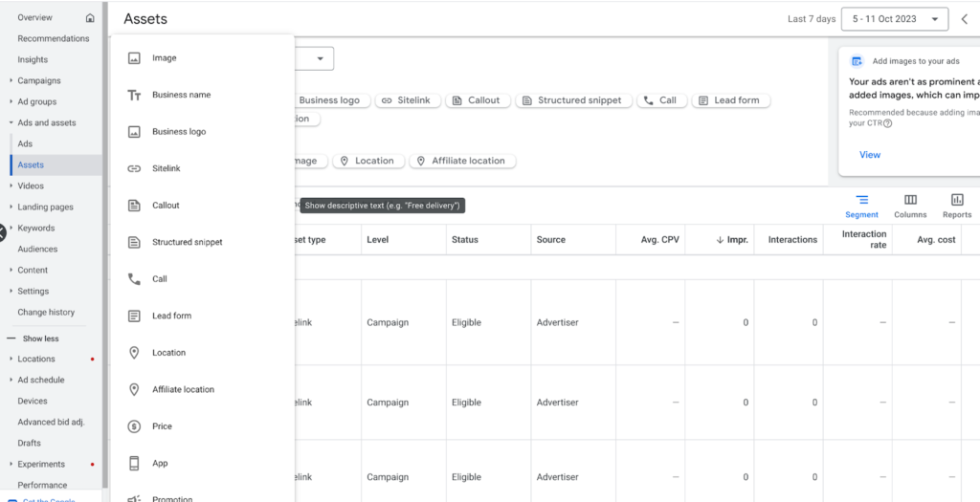Click the Price dollar icon in the menu

click(x=134, y=426)
